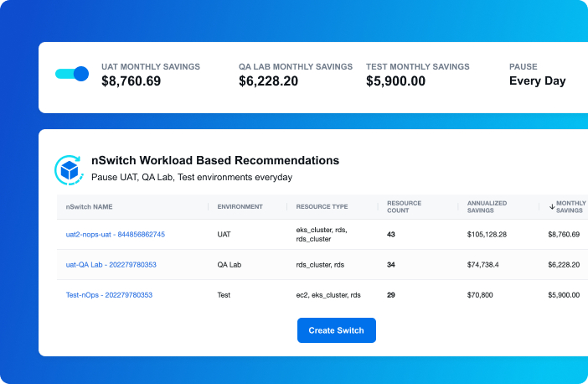Screen dimensions: 588x384
Task: Click the UAT environment cell
Action: (224, 234)
